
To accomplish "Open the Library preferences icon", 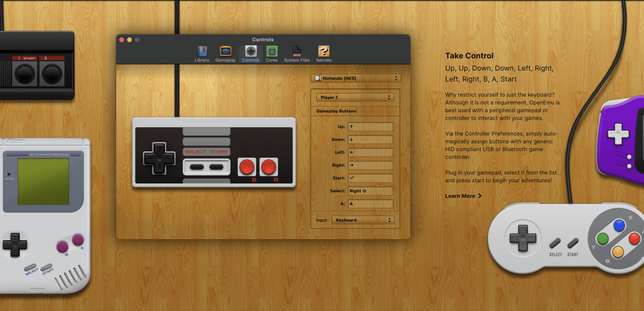I will [202, 52].
